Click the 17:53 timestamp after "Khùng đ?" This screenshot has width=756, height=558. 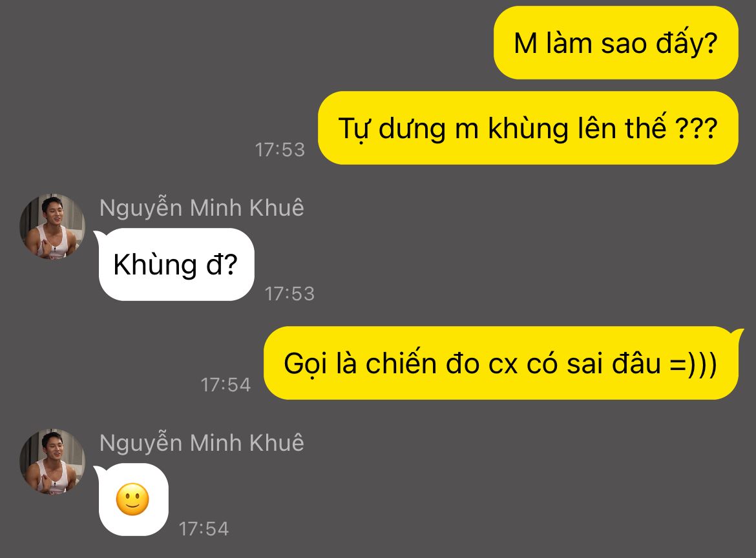pos(289,294)
